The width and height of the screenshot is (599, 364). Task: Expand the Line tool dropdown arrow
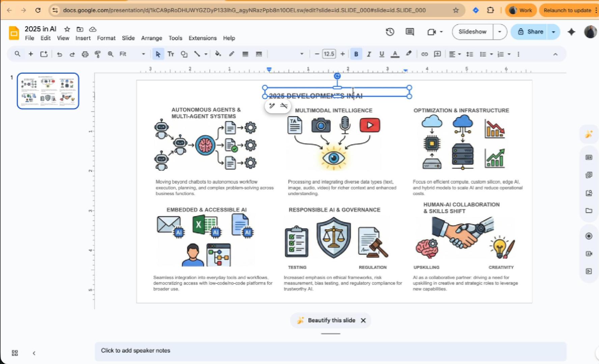[x=206, y=54]
